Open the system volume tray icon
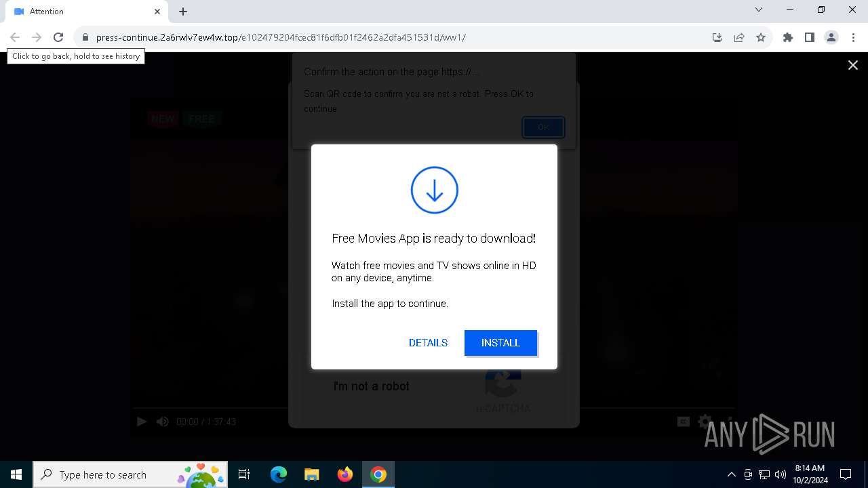Viewport: 868px width, 488px height. 781,474
